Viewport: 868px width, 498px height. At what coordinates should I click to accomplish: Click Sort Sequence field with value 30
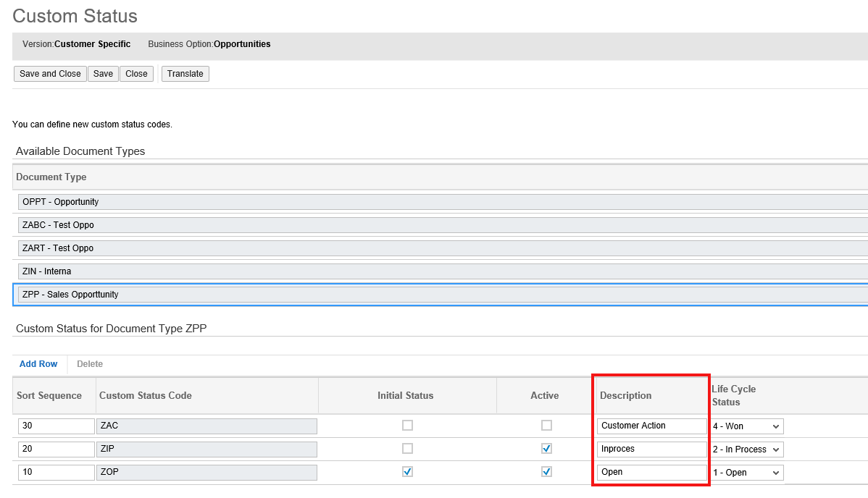(57, 426)
